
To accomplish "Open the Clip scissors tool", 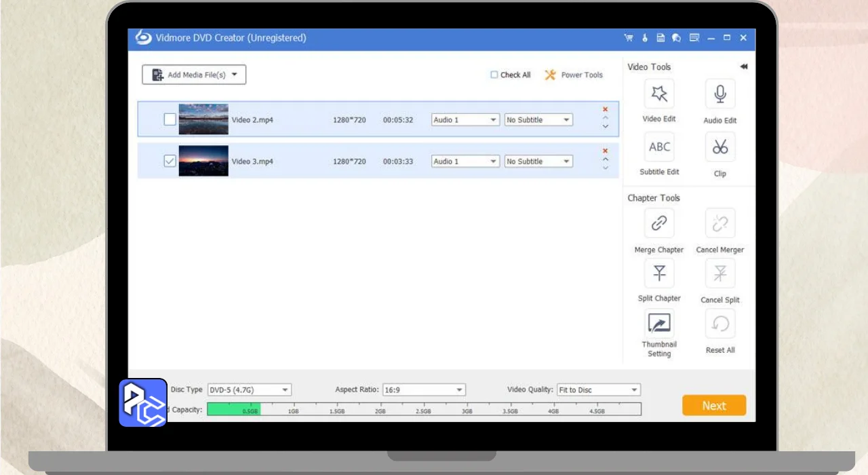I will pos(720,147).
